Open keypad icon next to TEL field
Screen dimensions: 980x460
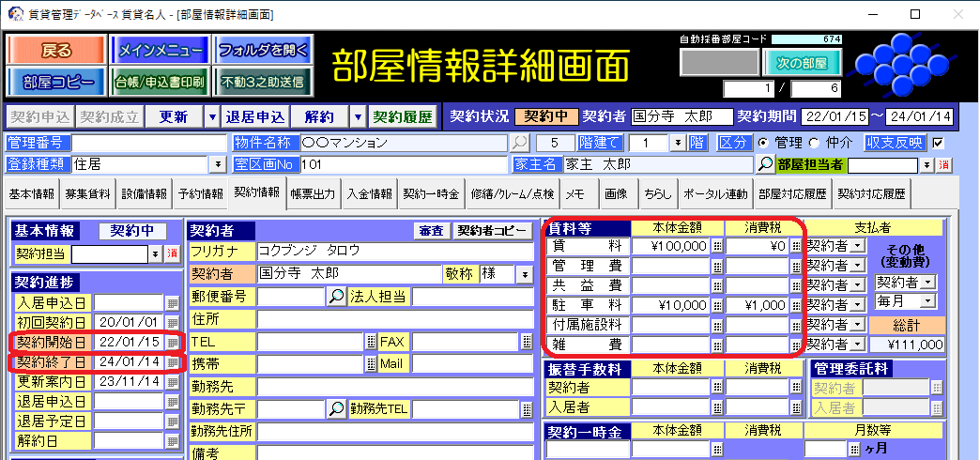tap(370, 342)
